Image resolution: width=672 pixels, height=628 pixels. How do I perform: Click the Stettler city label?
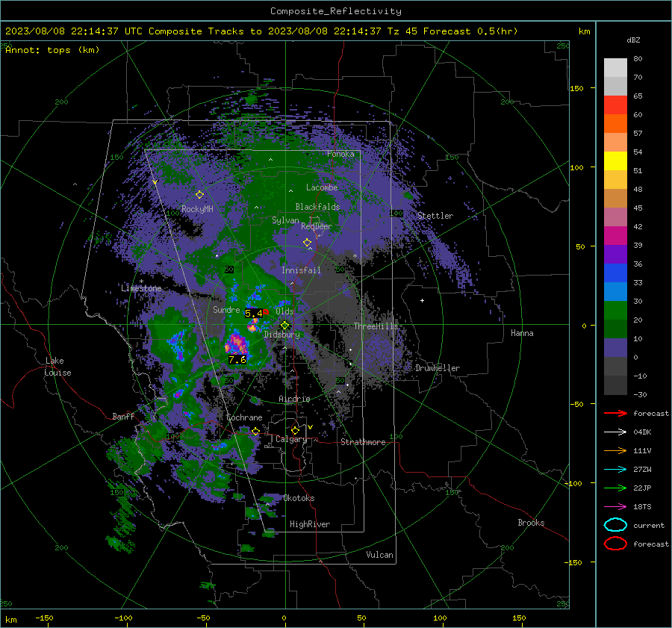[x=435, y=216]
